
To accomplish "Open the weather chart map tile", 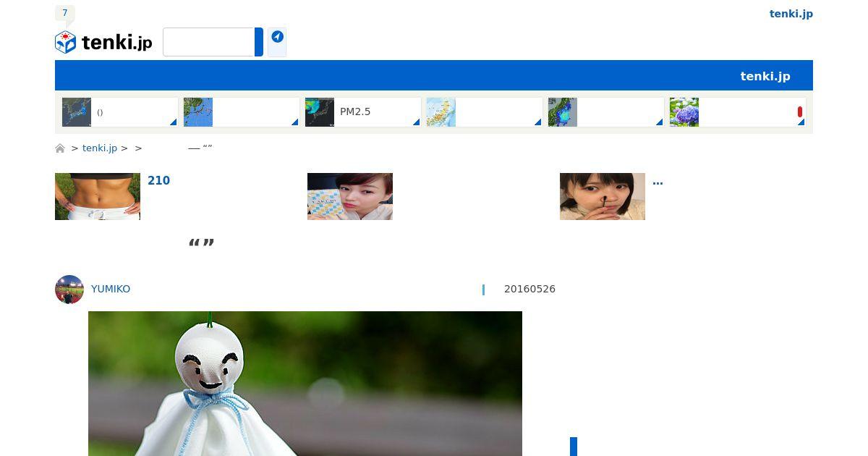I will pos(242,112).
